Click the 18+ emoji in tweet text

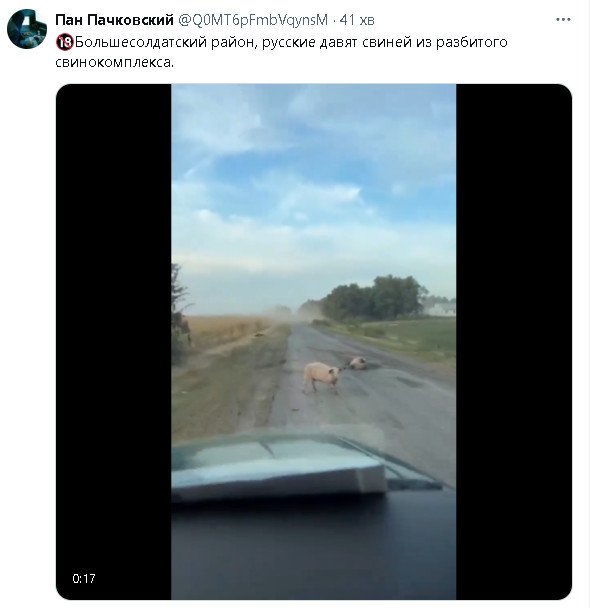64,42
